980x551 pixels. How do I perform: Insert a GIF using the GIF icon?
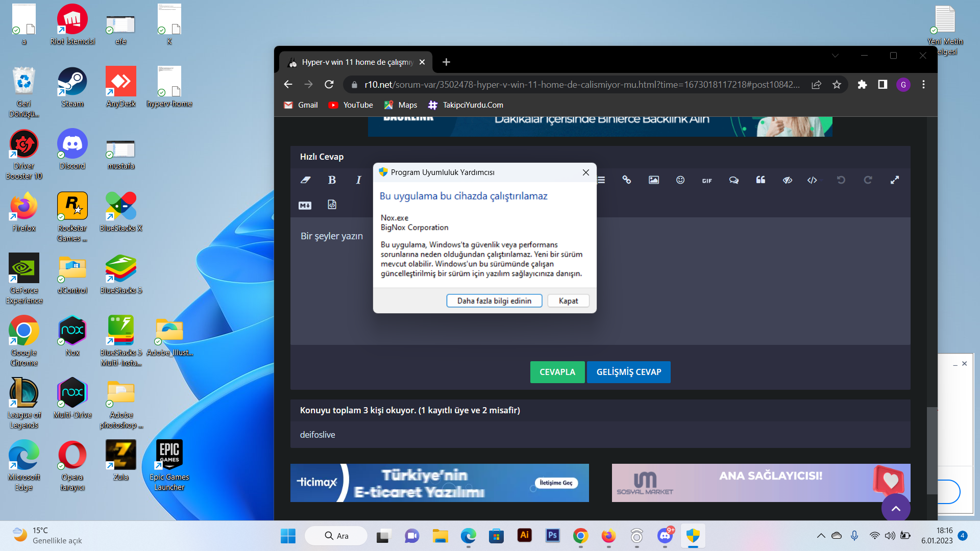[x=707, y=180]
